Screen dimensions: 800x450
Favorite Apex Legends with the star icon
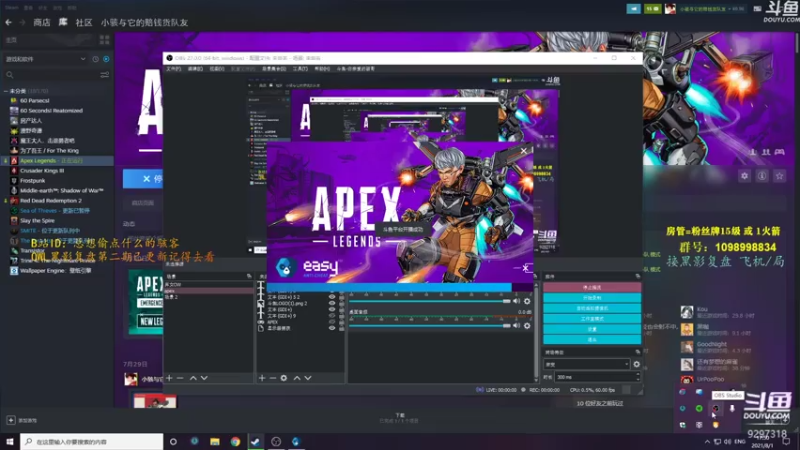[x=779, y=176]
